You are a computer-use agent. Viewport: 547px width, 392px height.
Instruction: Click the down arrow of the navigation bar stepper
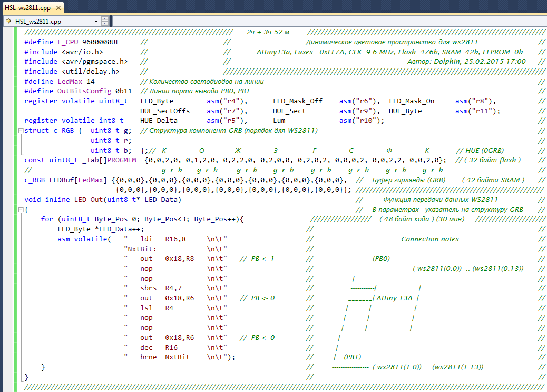pos(105,24)
